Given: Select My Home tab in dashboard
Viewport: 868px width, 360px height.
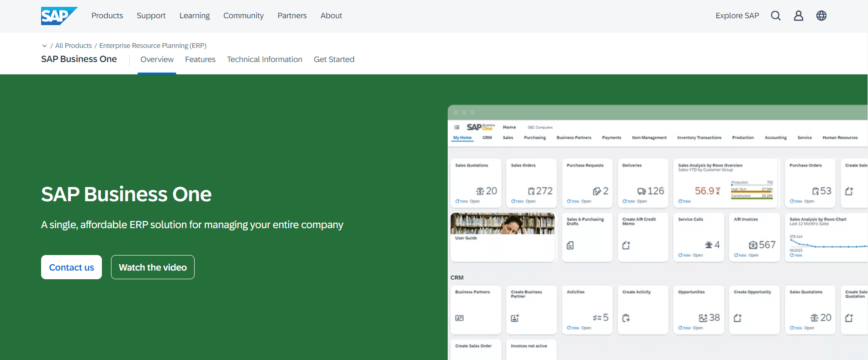Looking at the screenshot, I should pos(462,137).
